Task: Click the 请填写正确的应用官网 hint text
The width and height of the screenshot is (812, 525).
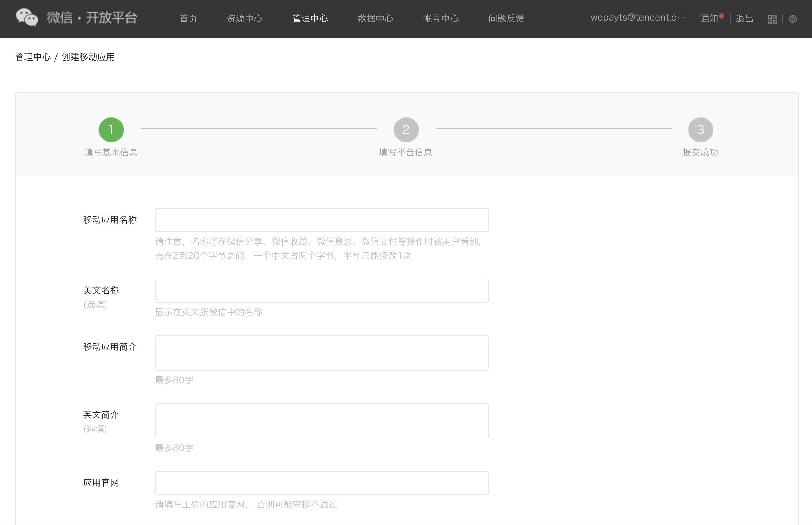Action: click(246, 504)
